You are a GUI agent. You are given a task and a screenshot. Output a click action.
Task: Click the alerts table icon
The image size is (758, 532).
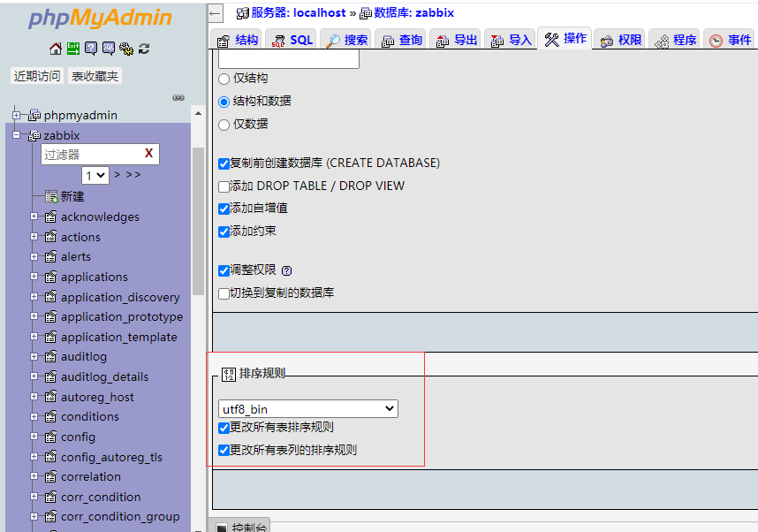click(50, 257)
